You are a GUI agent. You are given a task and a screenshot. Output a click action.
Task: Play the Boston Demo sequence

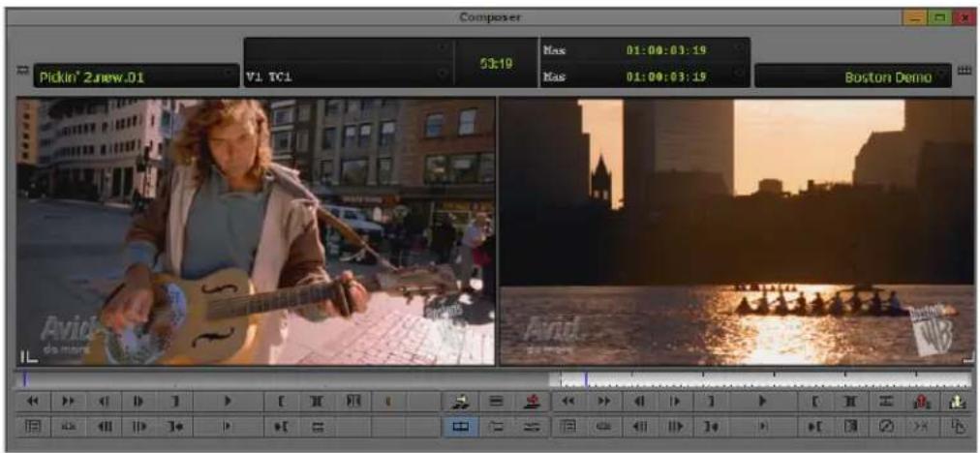763,401
